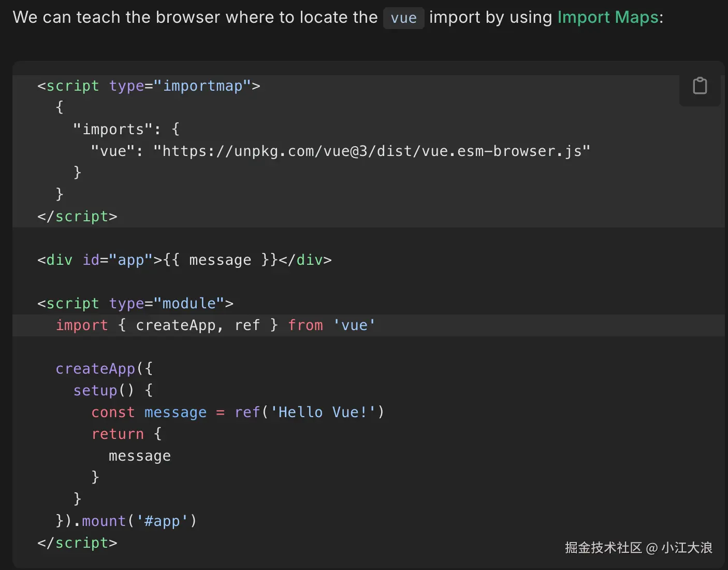
Task: Open the Import Maps link
Action: (608, 18)
